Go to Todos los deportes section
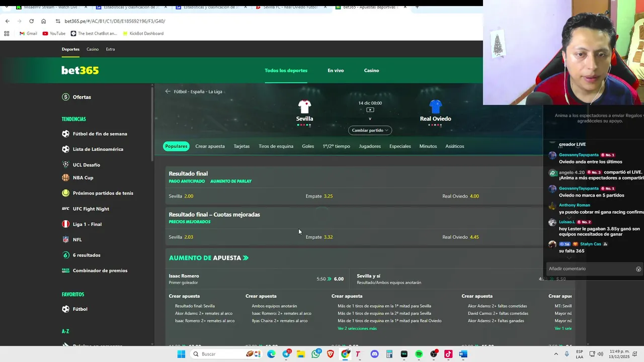This screenshot has width=644, height=362. 286,70
